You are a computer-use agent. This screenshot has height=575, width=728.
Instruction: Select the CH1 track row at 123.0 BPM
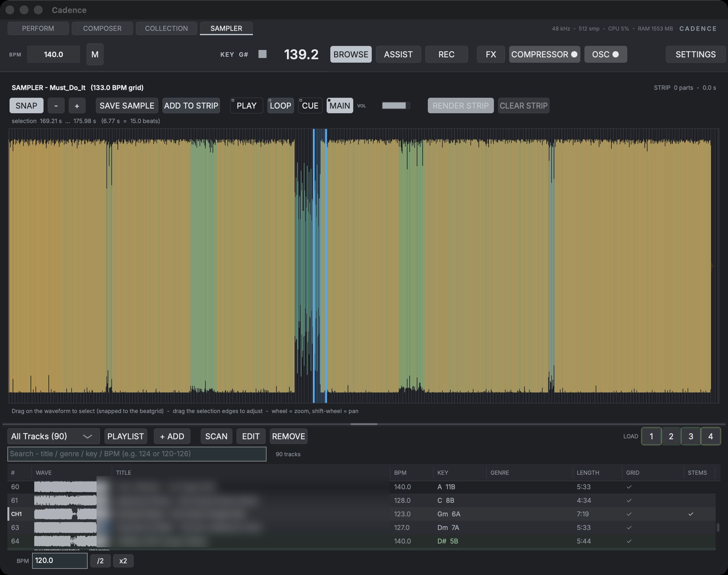point(362,514)
